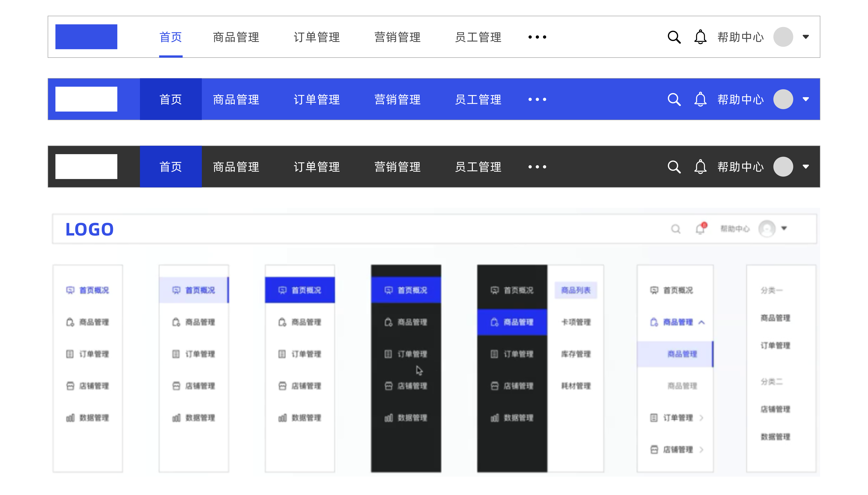Select 商品管理 tab in white navigation bar
Screen dimensions: 868x495
[x=236, y=37]
